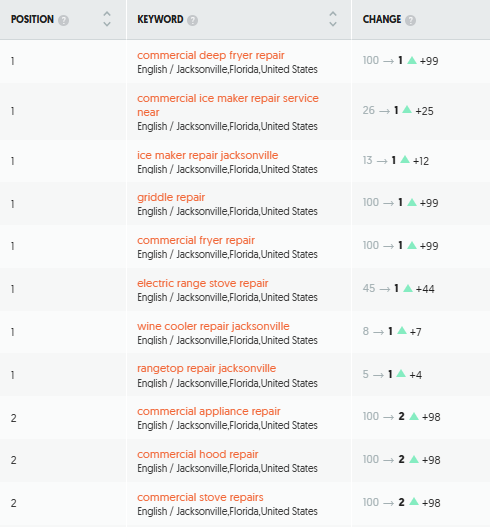Click green up arrow in griddle repair row
Screen dimensions: 490x528
(x=412, y=202)
